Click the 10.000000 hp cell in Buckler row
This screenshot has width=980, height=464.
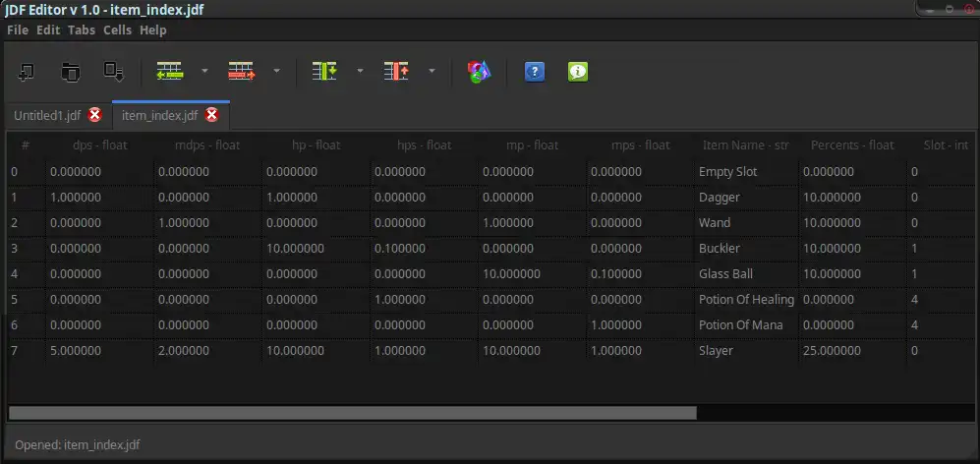317,249
